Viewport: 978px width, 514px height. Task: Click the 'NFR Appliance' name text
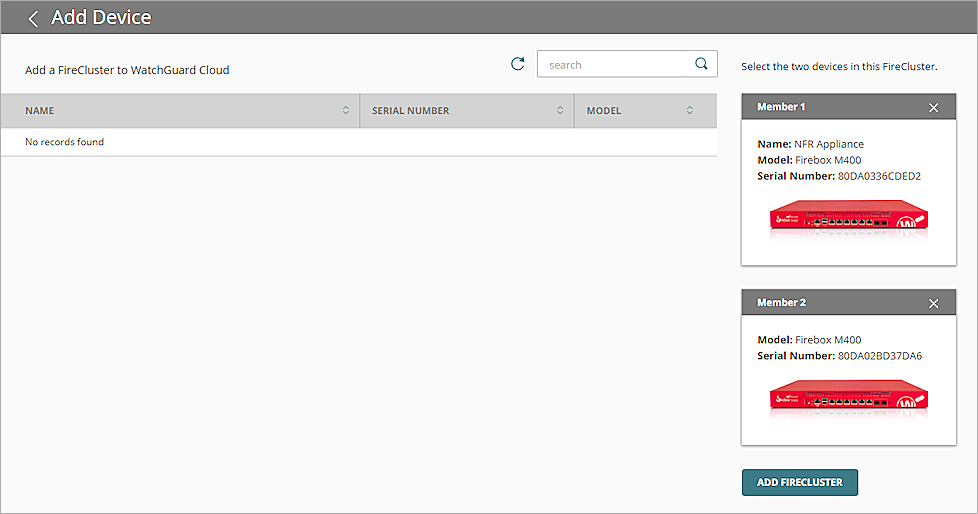coord(829,144)
